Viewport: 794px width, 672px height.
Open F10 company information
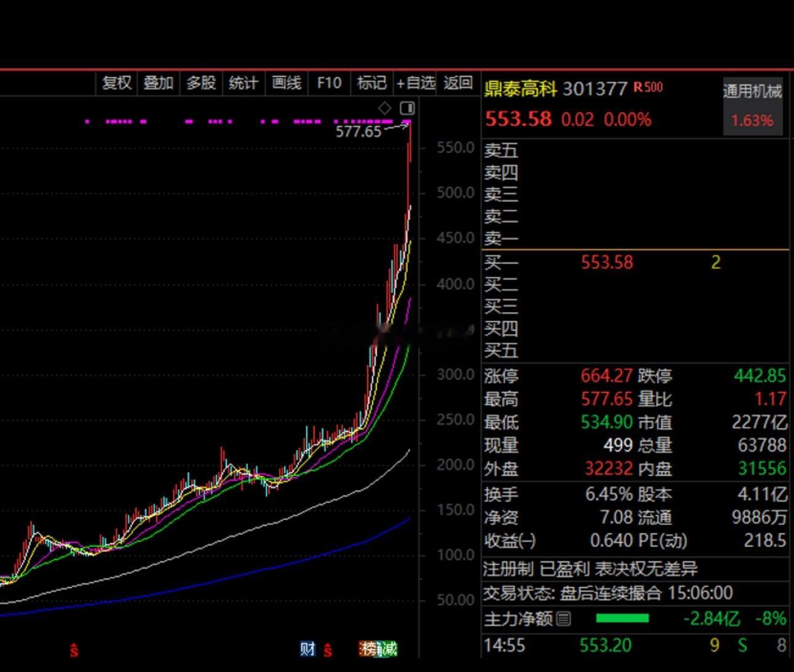point(329,82)
